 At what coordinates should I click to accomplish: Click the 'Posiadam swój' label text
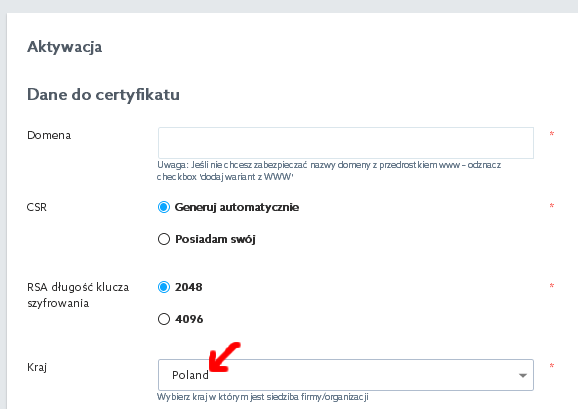(215, 239)
